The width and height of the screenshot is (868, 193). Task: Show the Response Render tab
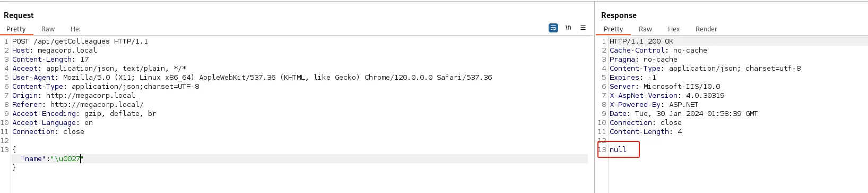[706, 29]
